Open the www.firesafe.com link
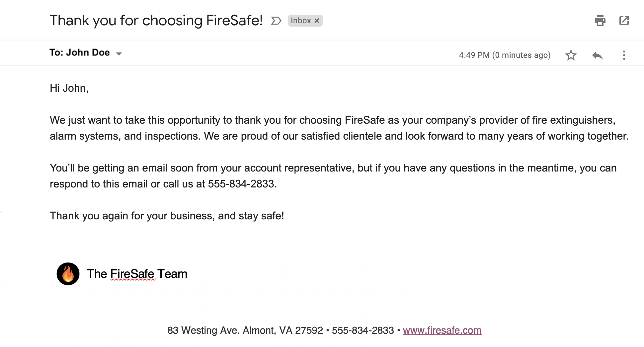Viewport: 644px width, 347px height. [x=442, y=330]
